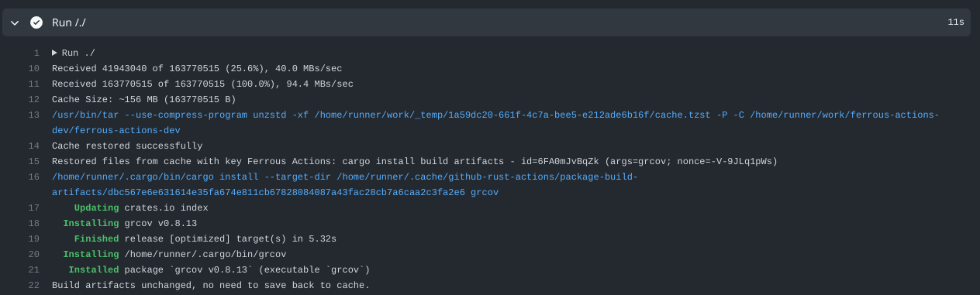Click the green success check icon
The height and width of the screenshot is (295, 980).
click(x=36, y=22)
